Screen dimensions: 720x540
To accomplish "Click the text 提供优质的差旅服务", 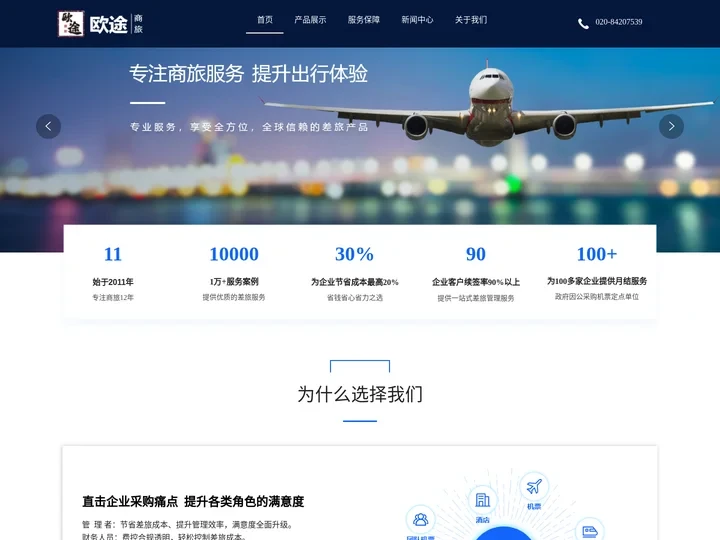I will [234, 297].
